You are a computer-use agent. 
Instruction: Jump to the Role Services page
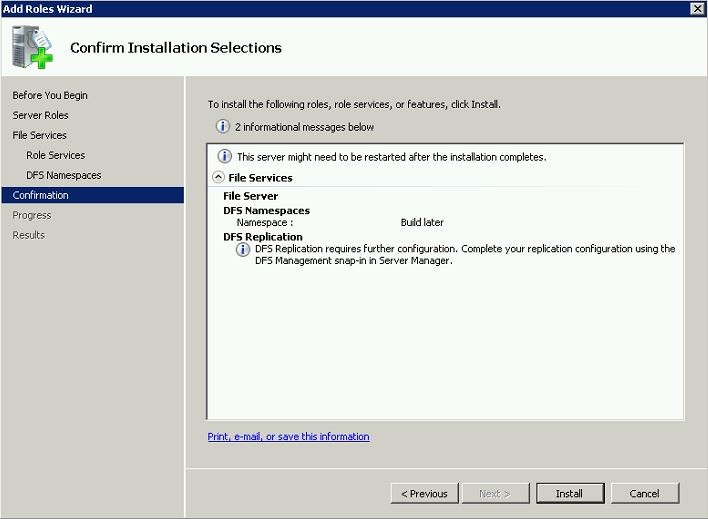(55, 155)
